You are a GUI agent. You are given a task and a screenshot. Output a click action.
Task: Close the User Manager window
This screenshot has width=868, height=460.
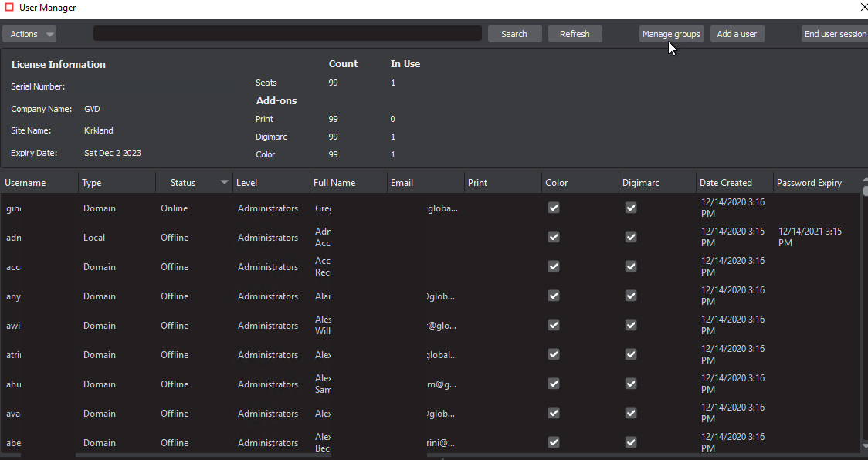coord(863,8)
